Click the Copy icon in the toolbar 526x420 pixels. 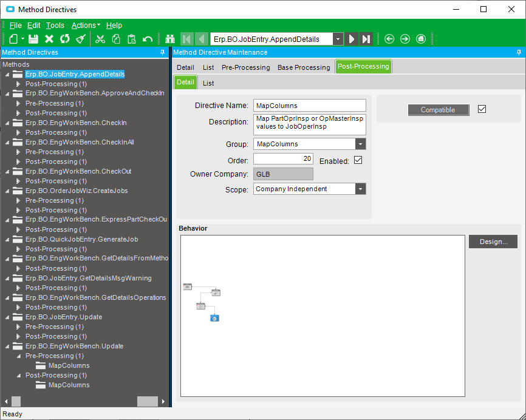click(115, 39)
